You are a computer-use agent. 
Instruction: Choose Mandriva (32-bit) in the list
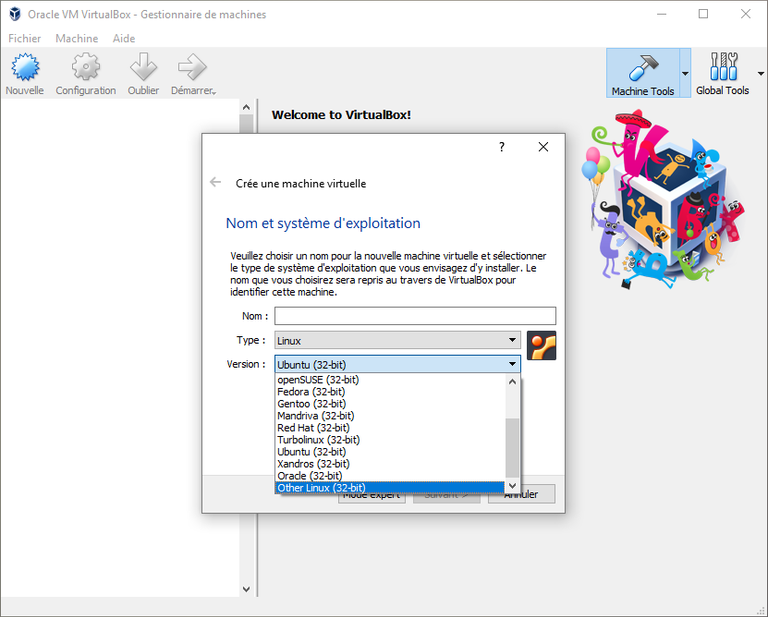click(390, 416)
